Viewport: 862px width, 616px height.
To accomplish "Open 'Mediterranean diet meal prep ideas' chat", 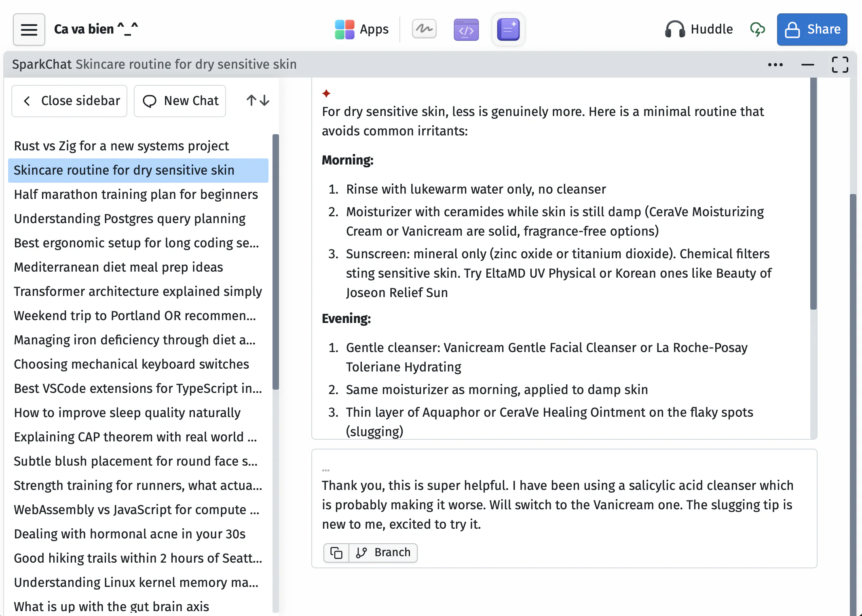I will pyautogui.click(x=138, y=267).
